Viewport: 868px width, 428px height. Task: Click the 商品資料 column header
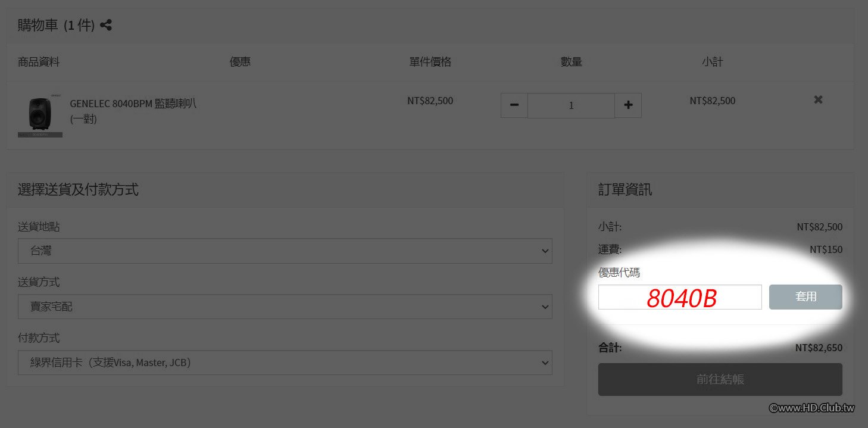coord(39,62)
